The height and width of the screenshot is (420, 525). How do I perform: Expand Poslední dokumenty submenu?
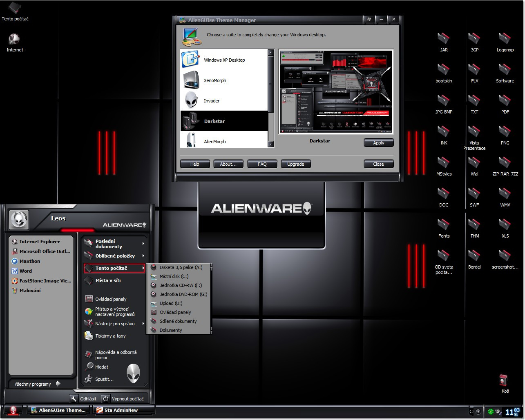pos(115,243)
